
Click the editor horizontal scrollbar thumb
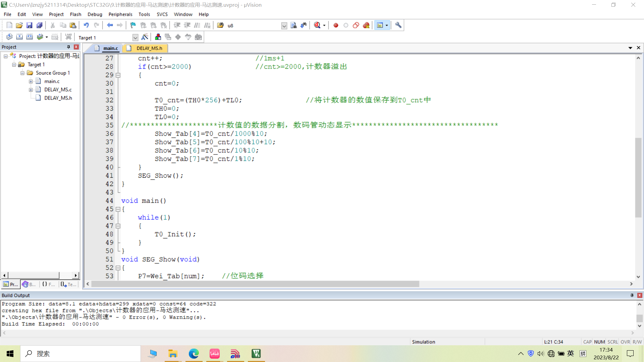255,284
